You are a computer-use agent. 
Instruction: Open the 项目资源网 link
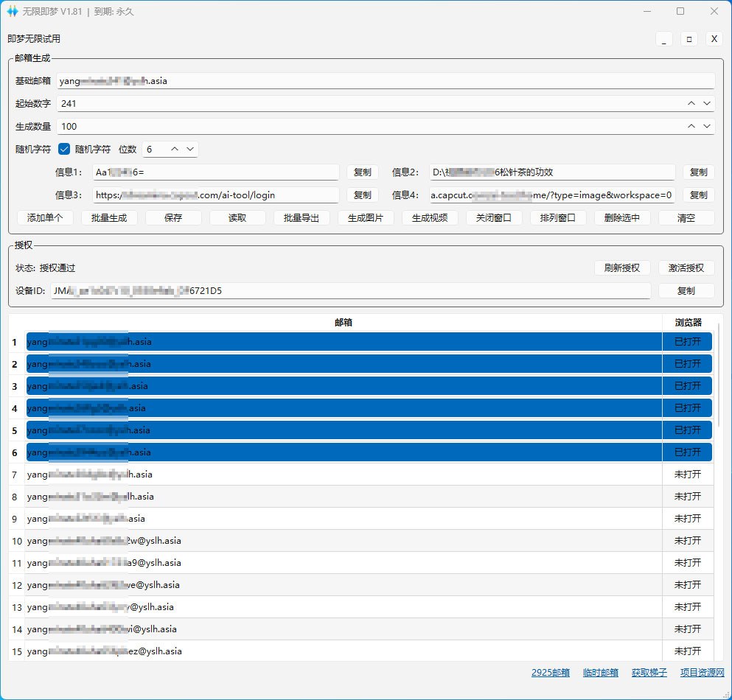tap(702, 673)
